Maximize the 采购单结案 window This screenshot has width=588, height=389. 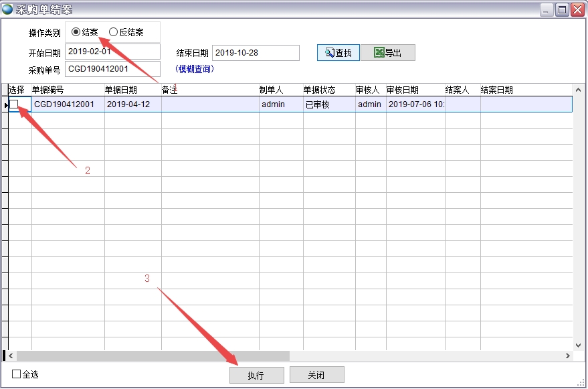pyautogui.click(x=562, y=9)
